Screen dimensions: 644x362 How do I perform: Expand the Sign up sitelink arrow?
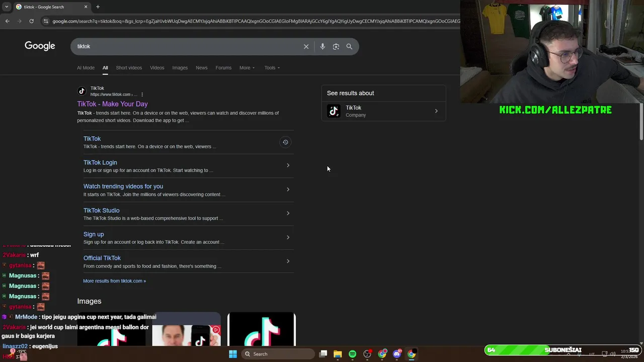tap(288, 237)
